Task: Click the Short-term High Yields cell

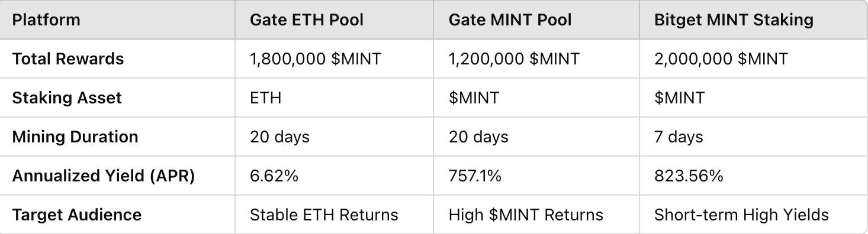Action: [753, 214]
